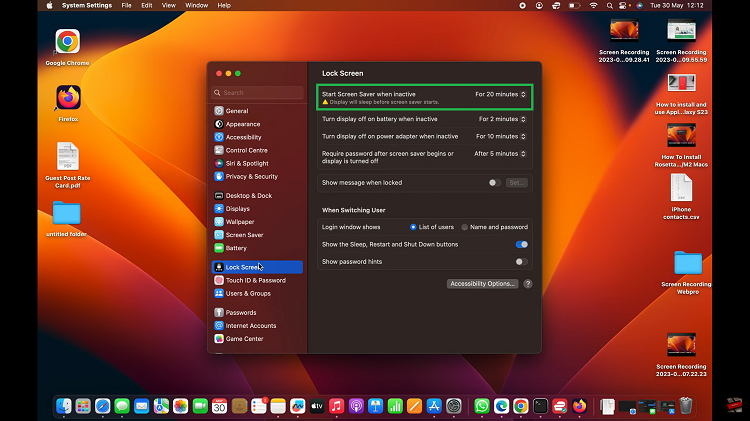Choose List of users radio option
The width and height of the screenshot is (750, 421).
click(413, 227)
